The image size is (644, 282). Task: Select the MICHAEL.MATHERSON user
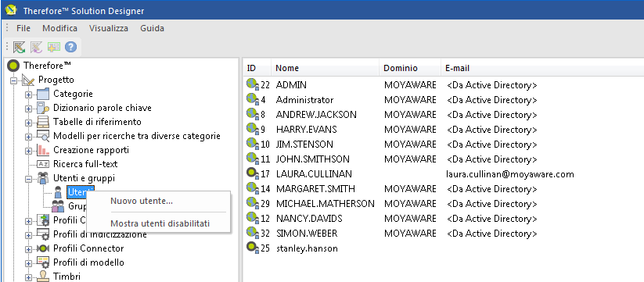coord(325,204)
